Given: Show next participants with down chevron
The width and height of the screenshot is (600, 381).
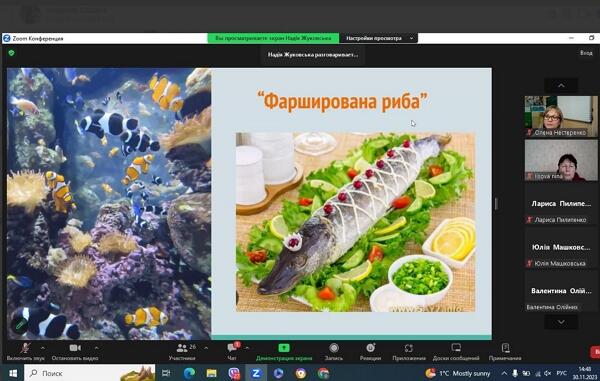Looking at the screenshot, I should (x=561, y=322).
